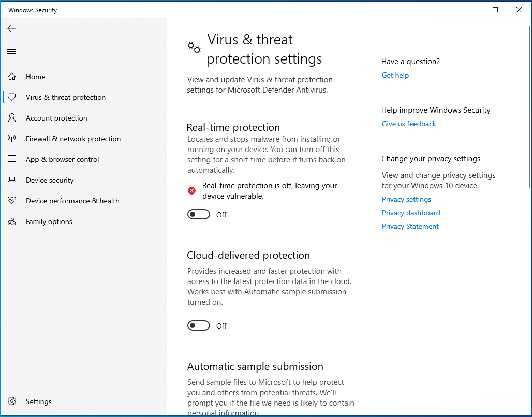Select the shield Virus & threat protection icon
The width and height of the screenshot is (532, 417).
12,97
